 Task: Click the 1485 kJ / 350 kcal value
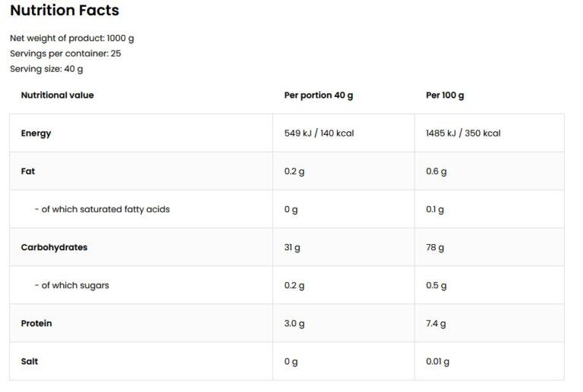point(463,133)
